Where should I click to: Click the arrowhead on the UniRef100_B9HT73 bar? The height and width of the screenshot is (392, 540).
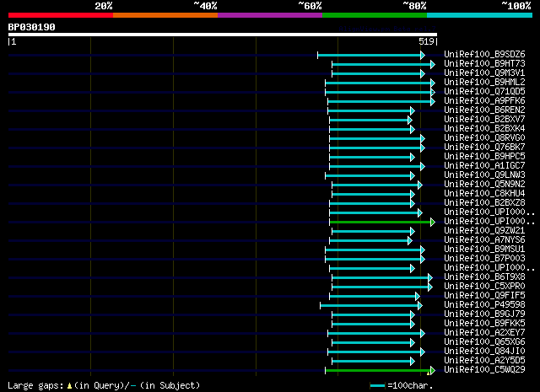point(433,64)
